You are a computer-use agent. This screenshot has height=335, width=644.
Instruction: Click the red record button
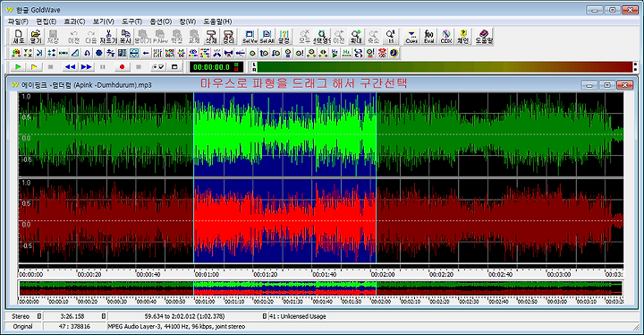click(122, 66)
